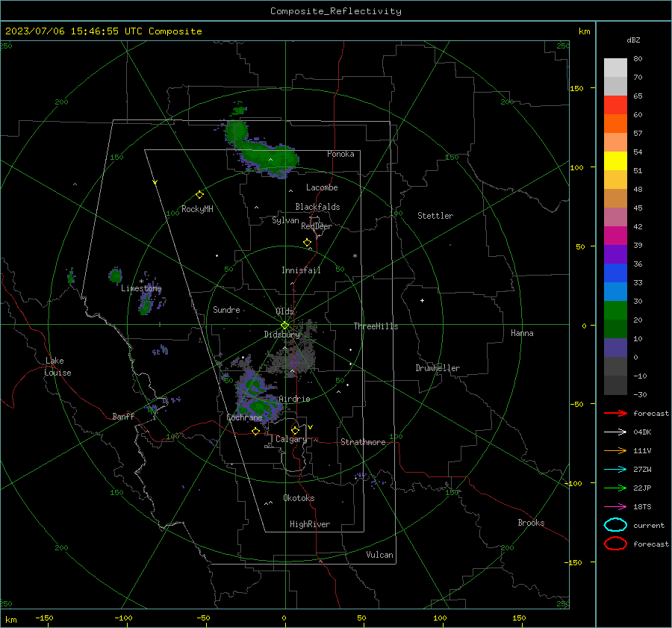The image size is (672, 628).
Task: Click the ThreeHills label
Action: 376,326
